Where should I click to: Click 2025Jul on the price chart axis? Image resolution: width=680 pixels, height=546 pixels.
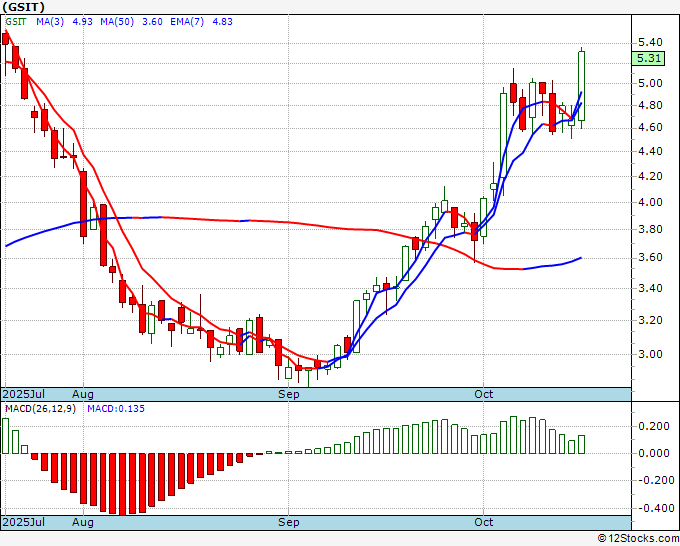24,394
